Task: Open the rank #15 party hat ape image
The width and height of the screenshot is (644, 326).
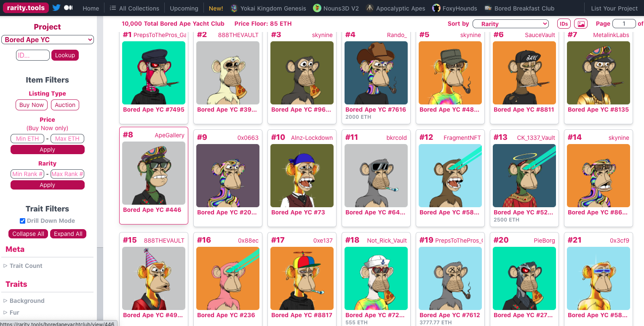Action: click(154, 278)
